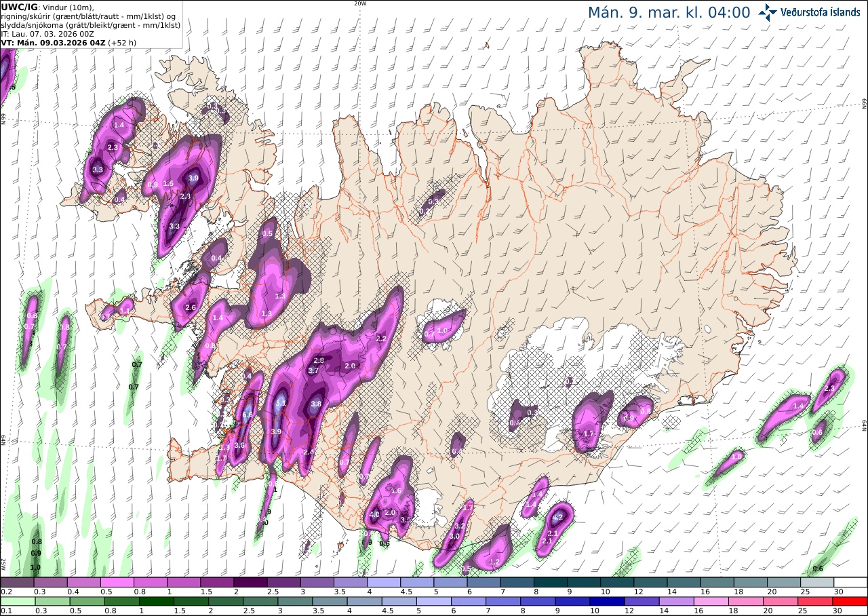Click the '3.8' precipitation value on the map
The height and width of the screenshot is (616, 868).
315,404
